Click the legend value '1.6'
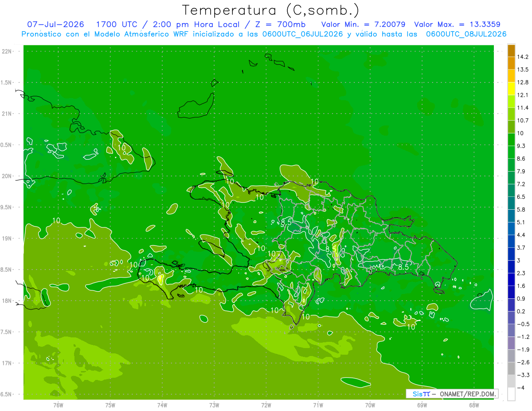 pos(521,286)
